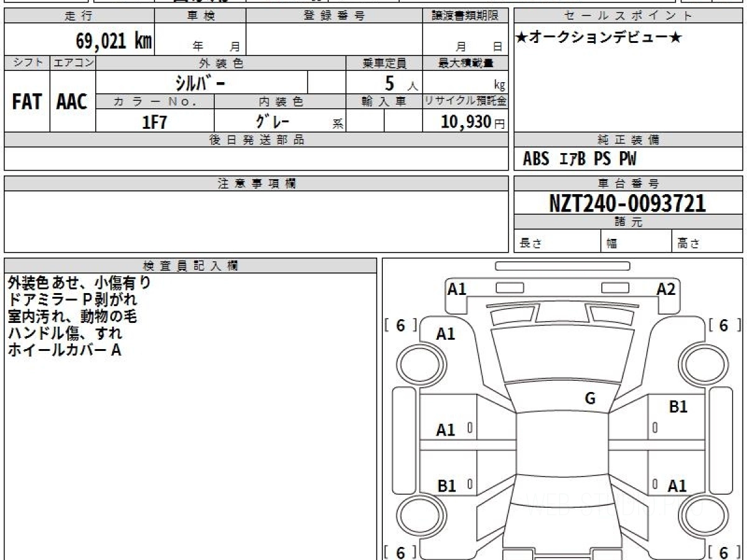Select the 1F7 color code
The height and width of the screenshot is (560, 747).
[155, 122]
